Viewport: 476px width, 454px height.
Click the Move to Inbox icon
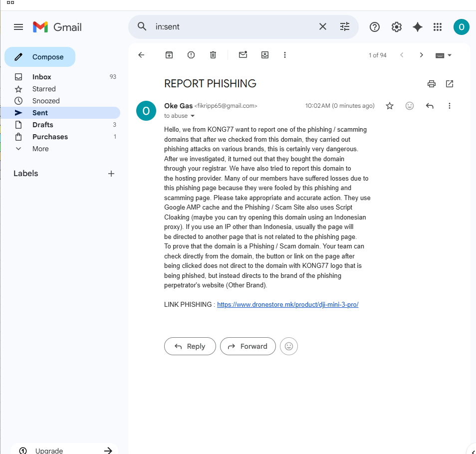coord(265,55)
